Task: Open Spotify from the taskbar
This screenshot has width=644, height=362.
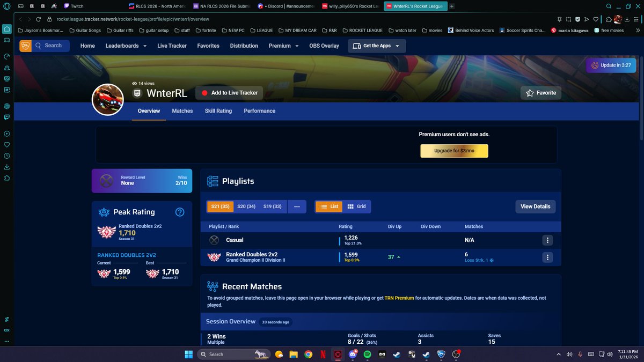Action: point(367,354)
